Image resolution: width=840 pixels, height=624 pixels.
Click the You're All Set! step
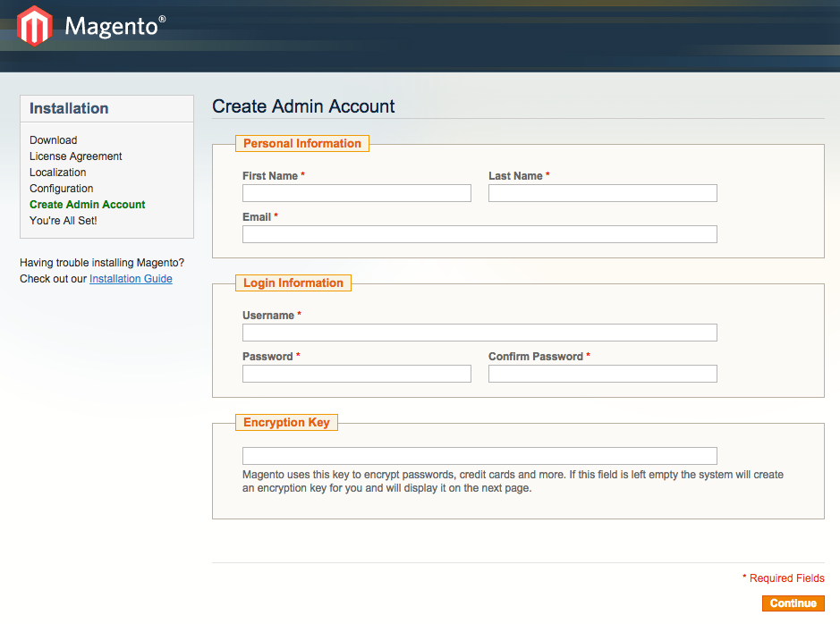(x=64, y=221)
